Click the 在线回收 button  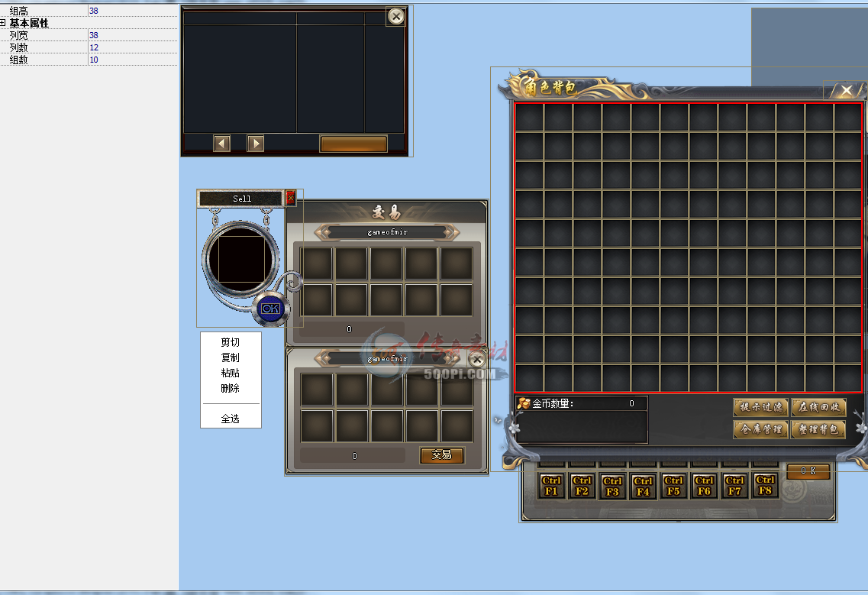818,407
